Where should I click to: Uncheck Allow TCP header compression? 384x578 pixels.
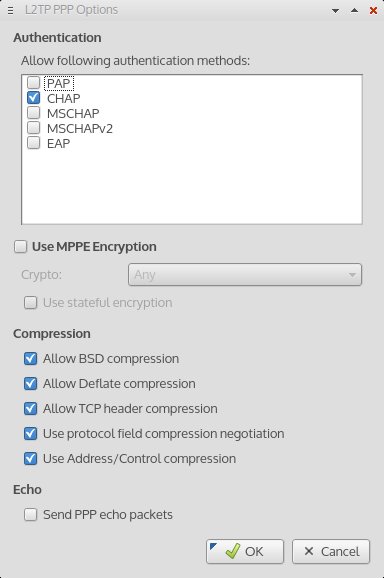tap(31, 409)
